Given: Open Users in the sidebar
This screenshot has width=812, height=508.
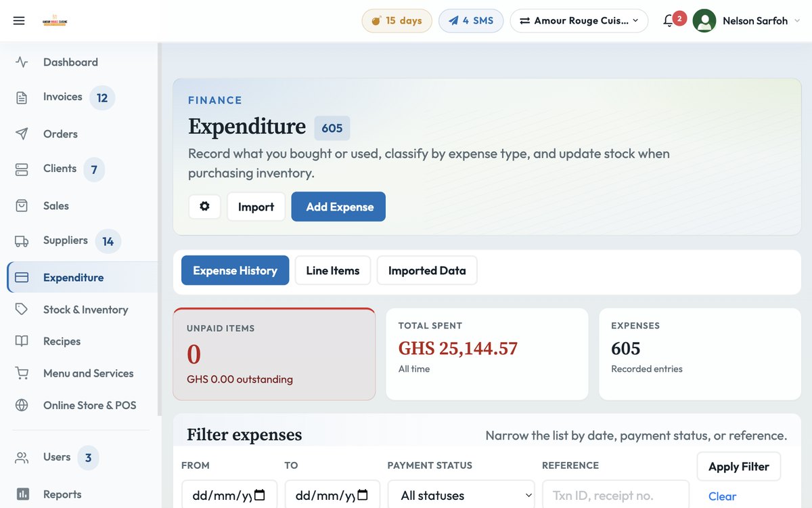Looking at the screenshot, I should point(57,457).
